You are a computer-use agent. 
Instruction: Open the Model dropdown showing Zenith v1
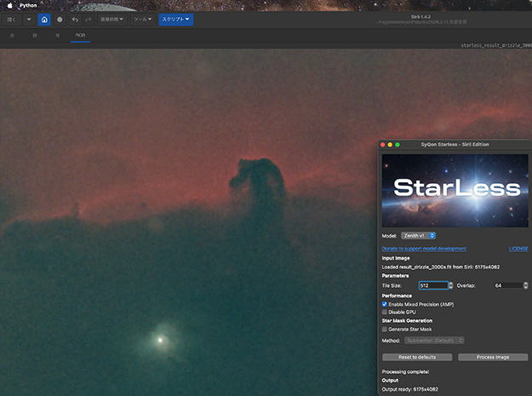click(418, 235)
